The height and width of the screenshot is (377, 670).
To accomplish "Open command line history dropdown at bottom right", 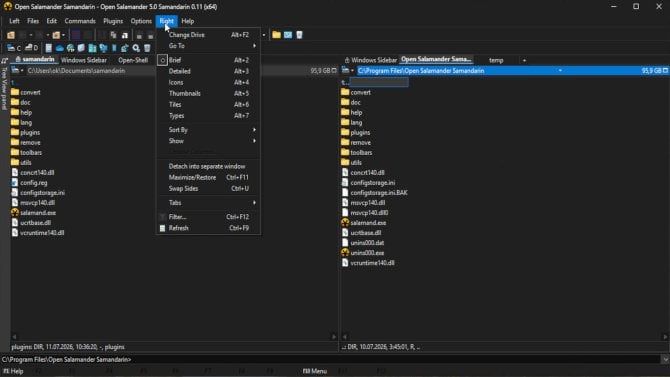I will click(x=665, y=359).
